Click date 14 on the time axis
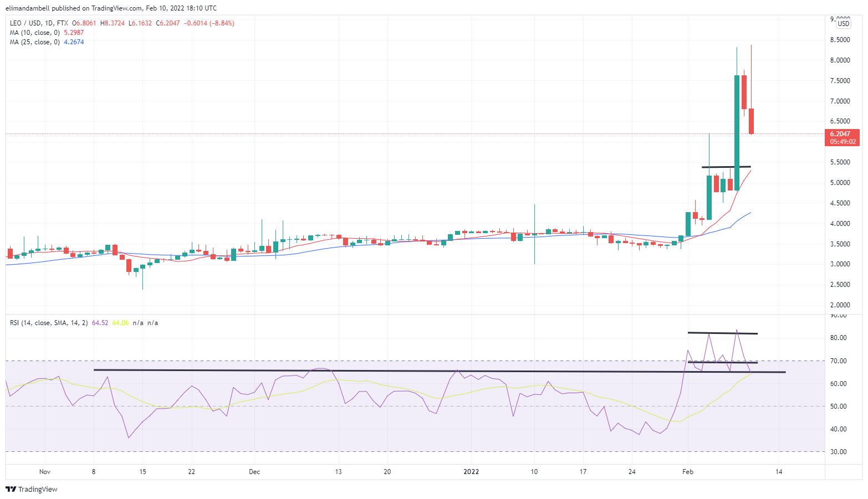Viewport: 868px width, 499px height. [779, 472]
